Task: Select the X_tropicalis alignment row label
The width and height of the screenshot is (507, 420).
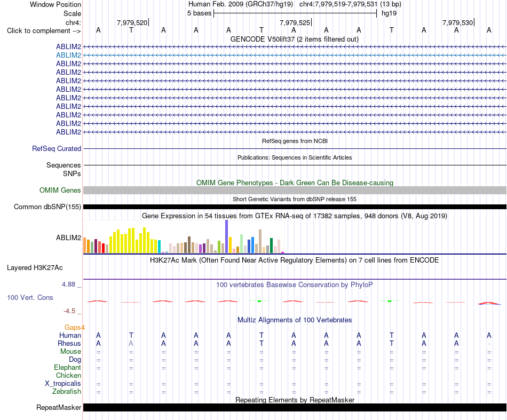Action: pyautogui.click(x=63, y=384)
